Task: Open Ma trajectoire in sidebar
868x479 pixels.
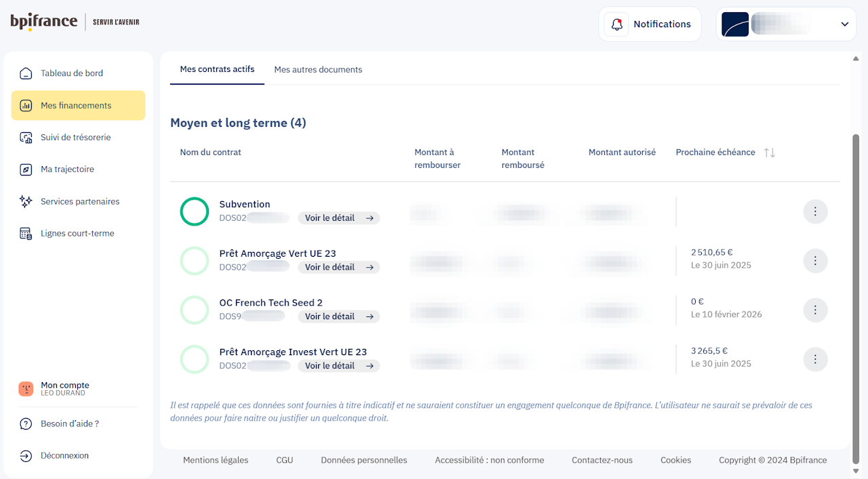Action: tap(67, 169)
